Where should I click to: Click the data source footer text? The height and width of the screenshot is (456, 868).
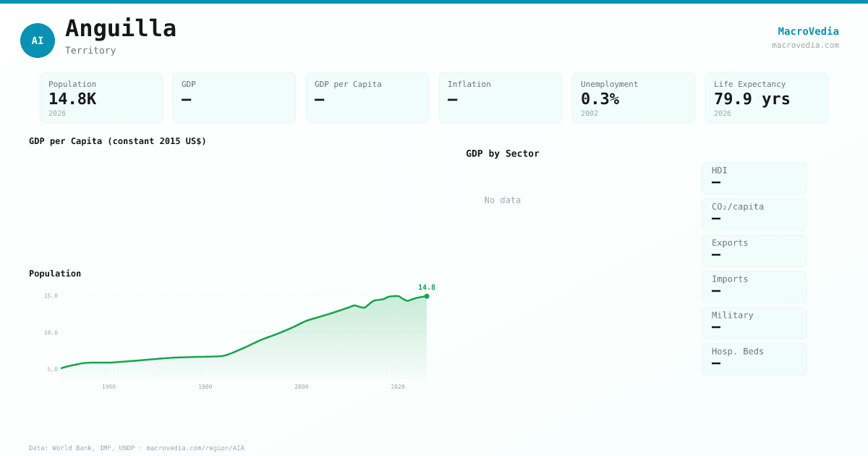(x=137, y=448)
